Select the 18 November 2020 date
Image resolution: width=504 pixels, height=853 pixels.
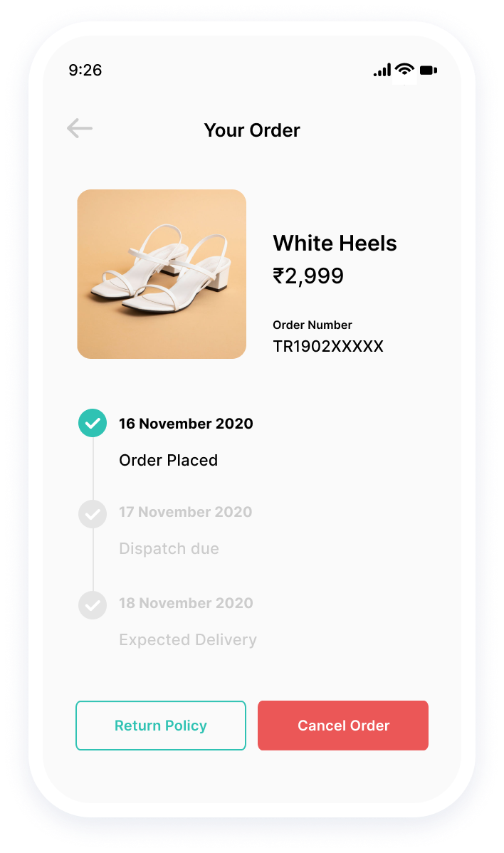pos(186,603)
